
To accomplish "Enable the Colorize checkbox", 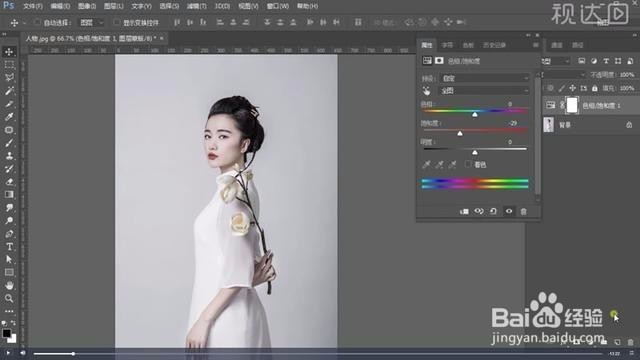I will point(468,164).
